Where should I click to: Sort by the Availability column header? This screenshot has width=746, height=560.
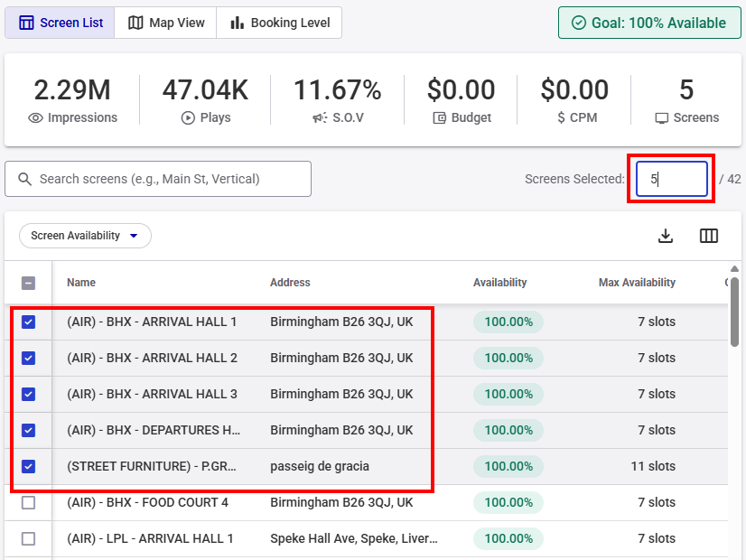499,283
